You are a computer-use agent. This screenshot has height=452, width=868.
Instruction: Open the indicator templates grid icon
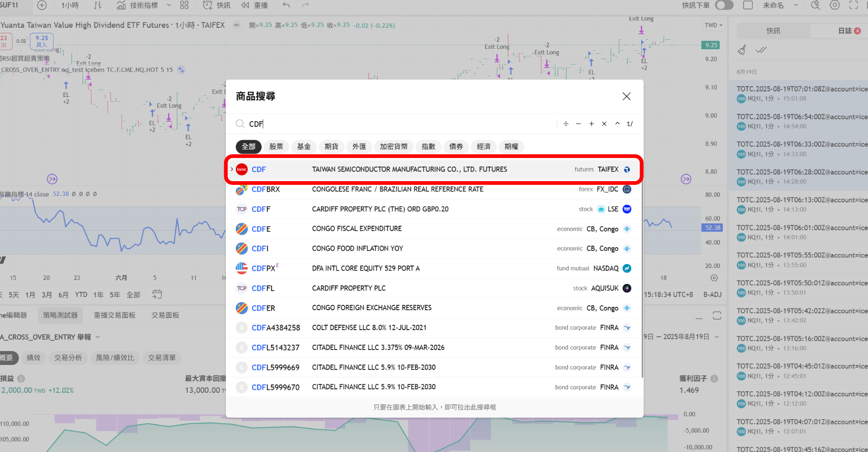(x=184, y=5)
